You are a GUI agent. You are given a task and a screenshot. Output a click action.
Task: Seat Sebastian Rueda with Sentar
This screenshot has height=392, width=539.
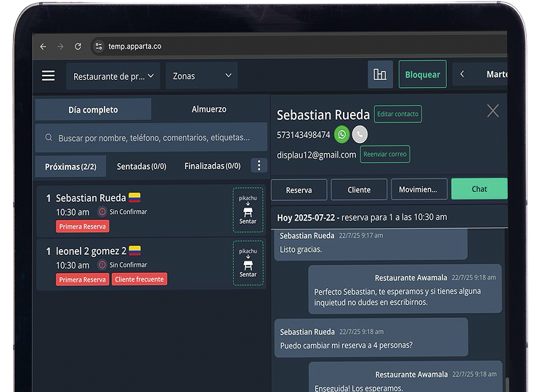coord(248,210)
